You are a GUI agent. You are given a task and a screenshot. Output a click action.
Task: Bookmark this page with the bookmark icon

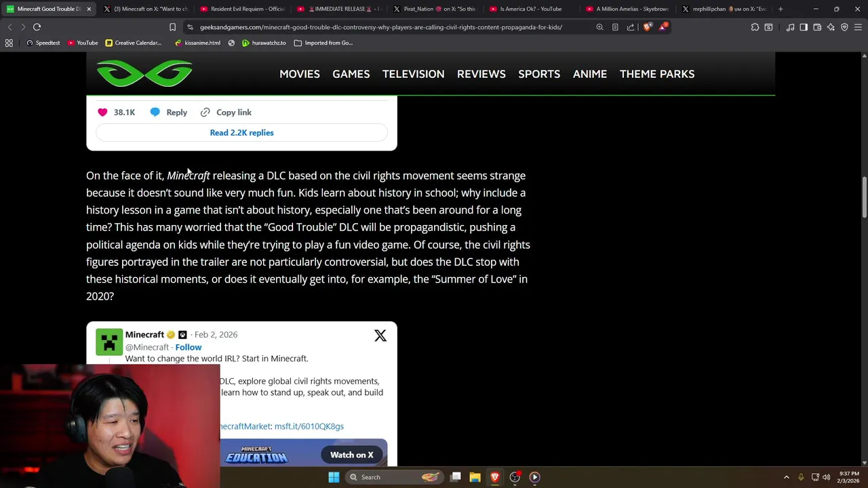click(172, 27)
